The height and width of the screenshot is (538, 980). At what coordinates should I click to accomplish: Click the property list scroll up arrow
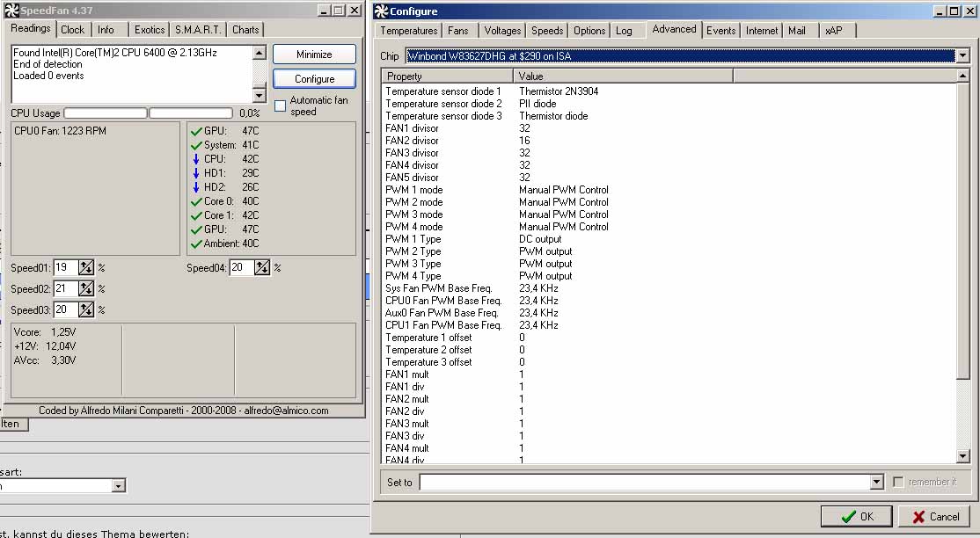pos(962,76)
